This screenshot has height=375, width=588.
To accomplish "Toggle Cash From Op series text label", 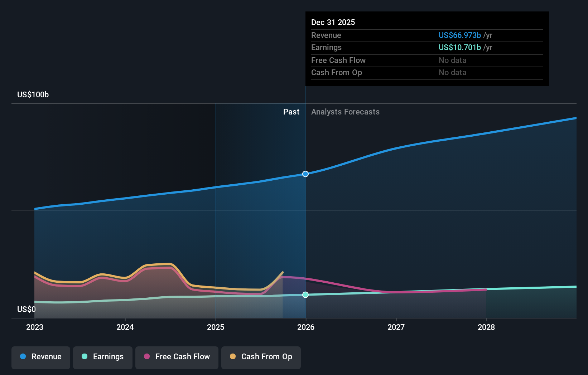I will (266, 357).
